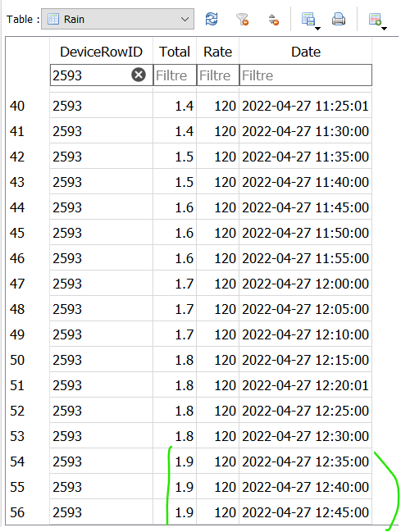Click Total cell 1.6 in row 45

pyautogui.click(x=175, y=233)
